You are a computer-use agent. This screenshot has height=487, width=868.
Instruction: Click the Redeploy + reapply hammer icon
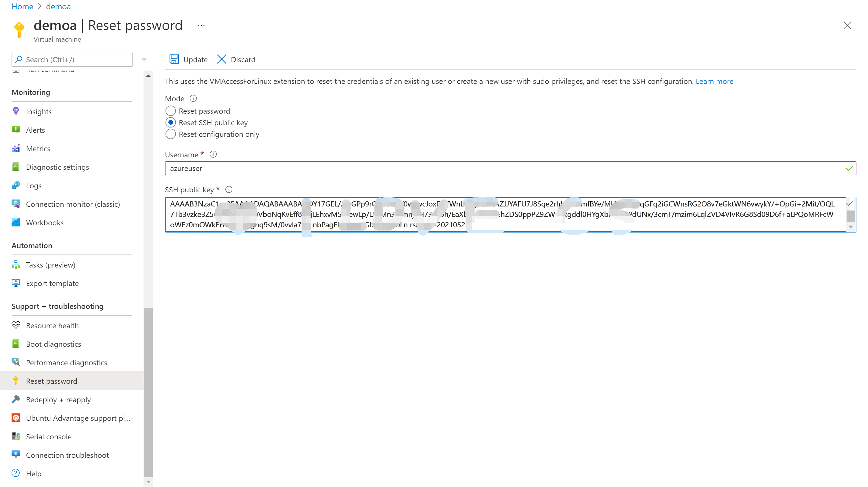click(x=16, y=399)
